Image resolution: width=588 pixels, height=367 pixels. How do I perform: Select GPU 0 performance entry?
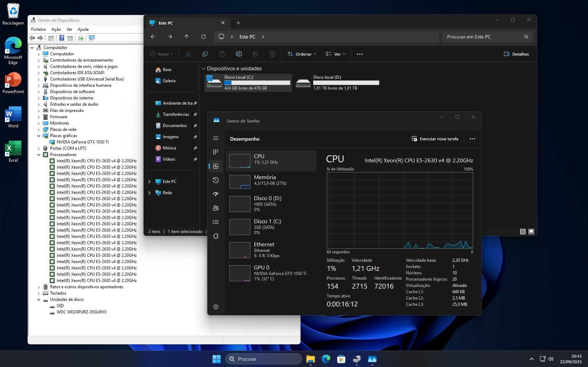(271, 273)
